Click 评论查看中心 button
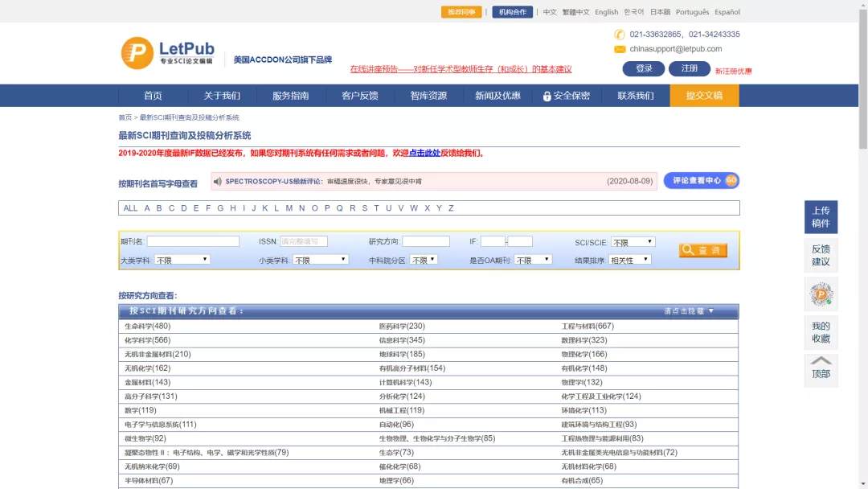 point(702,180)
